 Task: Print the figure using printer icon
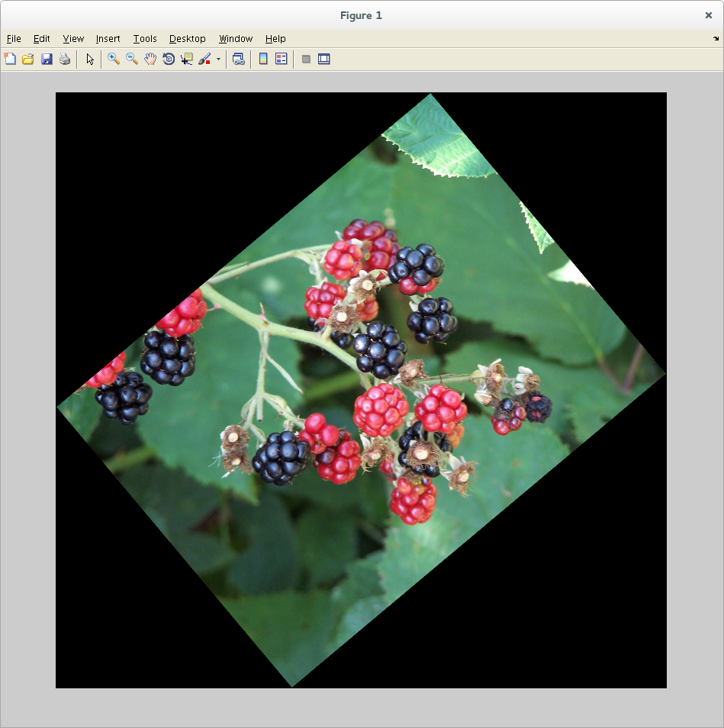[65, 59]
